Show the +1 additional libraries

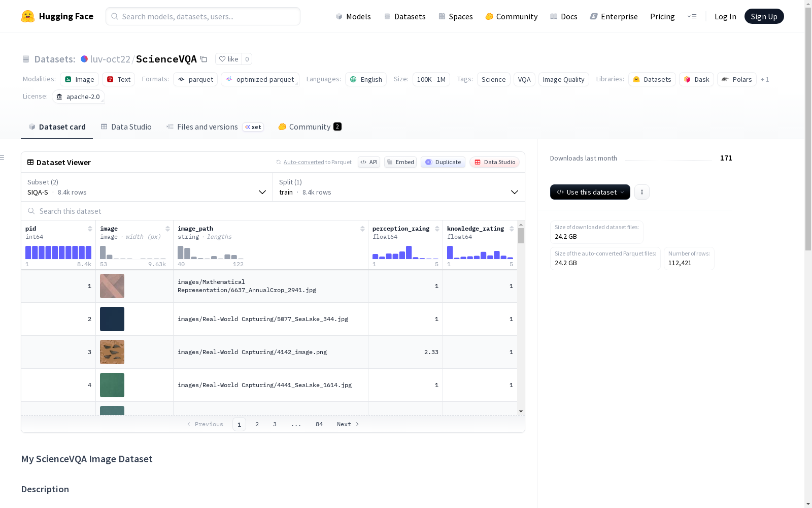(x=765, y=79)
